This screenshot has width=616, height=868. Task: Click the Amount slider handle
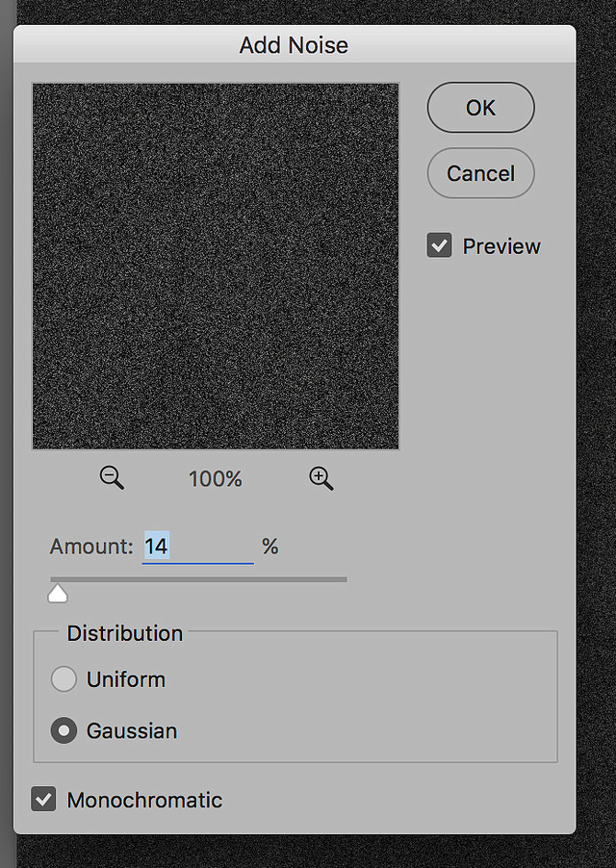tap(58, 594)
